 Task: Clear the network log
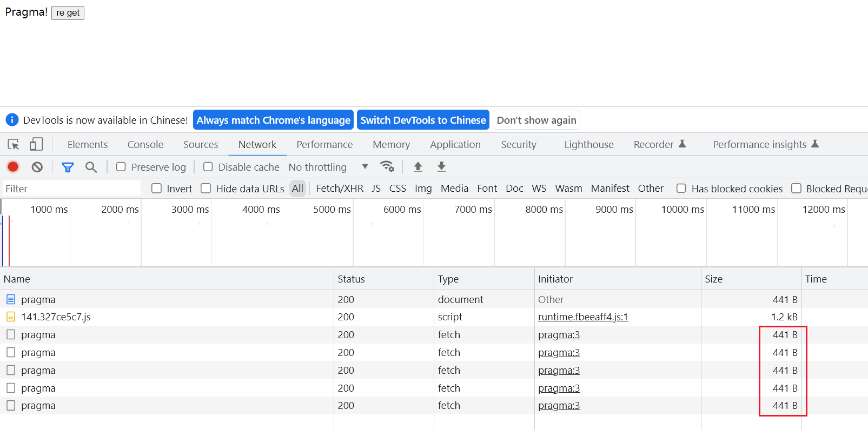(37, 167)
